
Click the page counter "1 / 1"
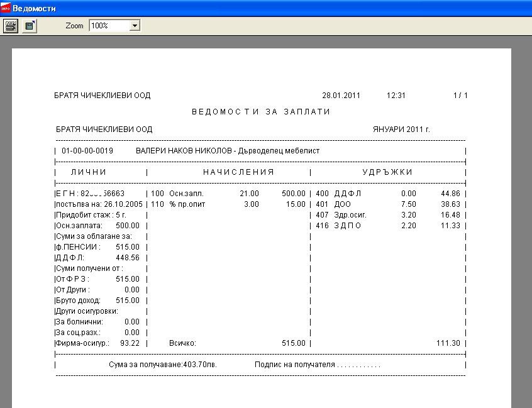click(x=460, y=96)
